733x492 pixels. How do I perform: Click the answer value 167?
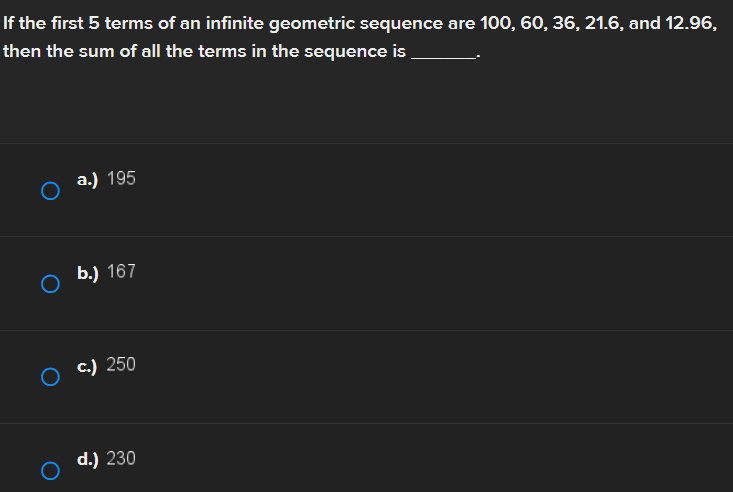121,272
